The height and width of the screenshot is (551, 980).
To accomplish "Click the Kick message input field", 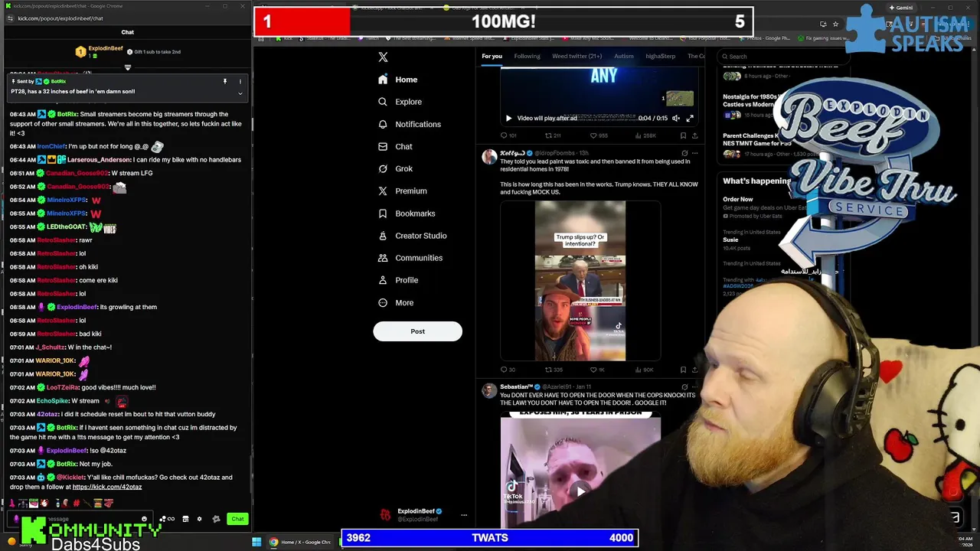I will 80,519.
